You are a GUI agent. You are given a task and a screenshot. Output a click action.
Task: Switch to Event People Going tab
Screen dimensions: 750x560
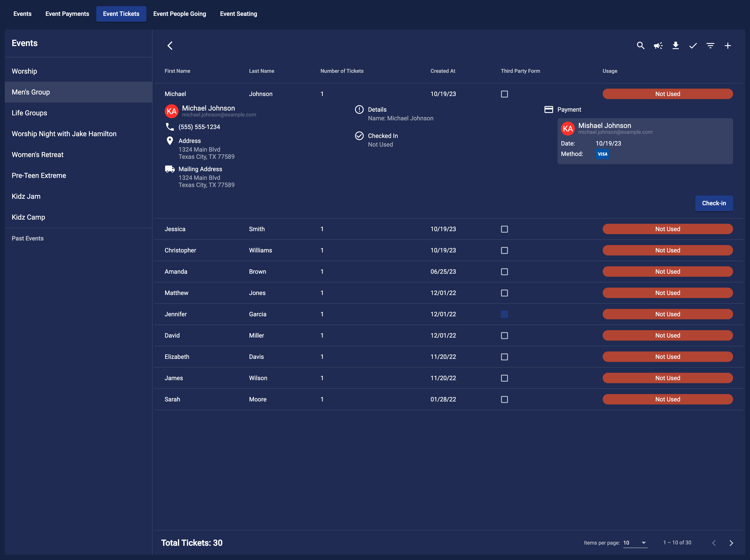point(180,14)
